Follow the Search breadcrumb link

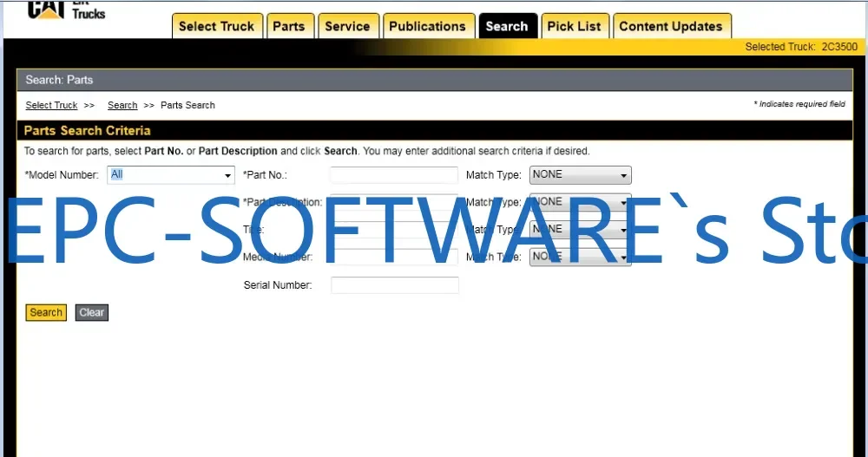[x=122, y=105]
